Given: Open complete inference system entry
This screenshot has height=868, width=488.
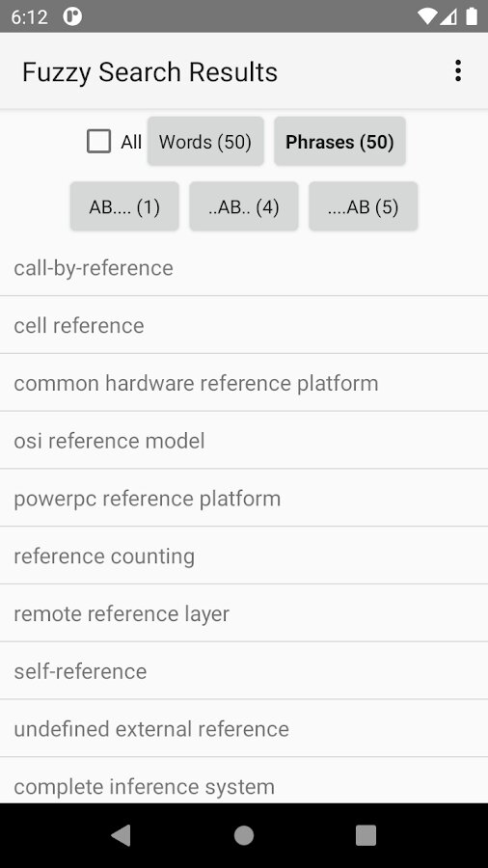Looking at the screenshot, I should pos(244,780).
